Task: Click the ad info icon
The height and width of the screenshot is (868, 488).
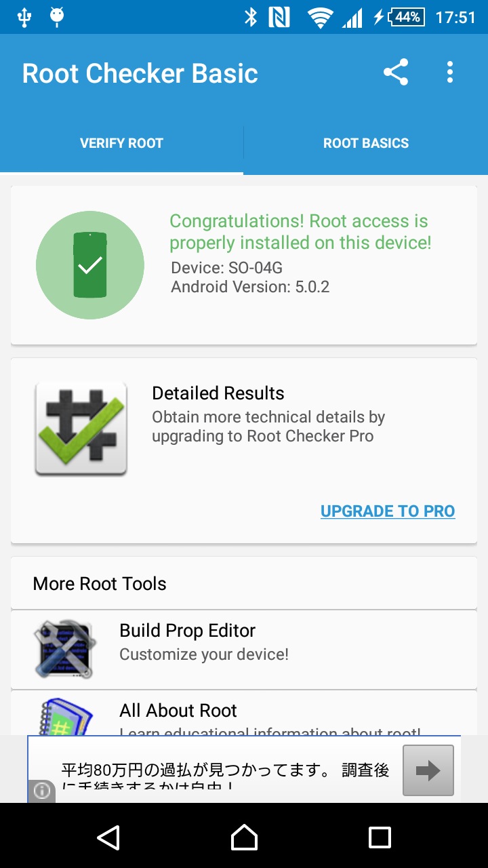Action: coord(42,791)
